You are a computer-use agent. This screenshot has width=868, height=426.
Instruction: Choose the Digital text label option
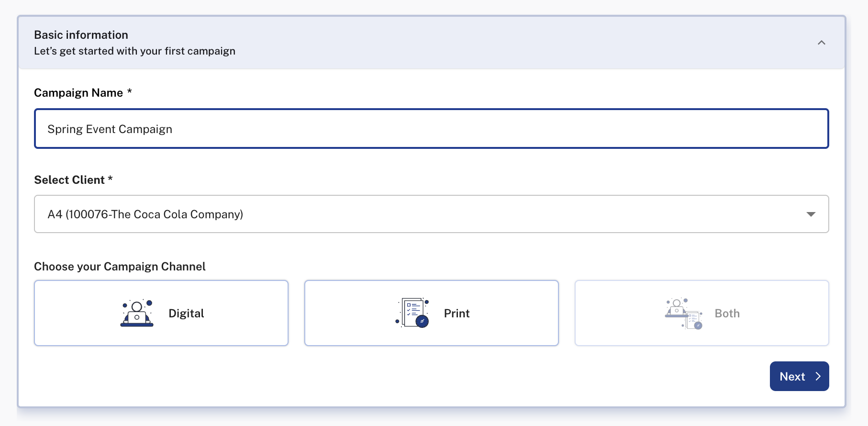coord(186,314)
